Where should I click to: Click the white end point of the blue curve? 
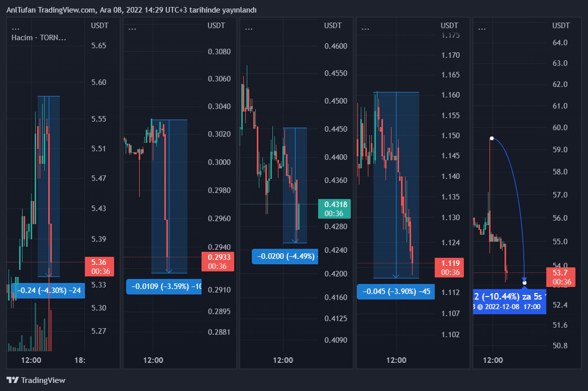(x=525, y=283)
